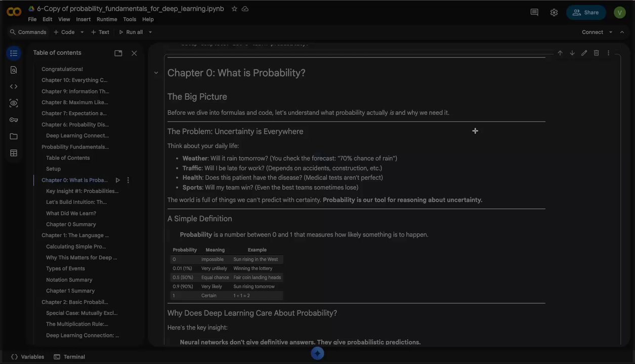Click the Share button
The width and height of the screenshot is (635, 364).
click(586, 13)
